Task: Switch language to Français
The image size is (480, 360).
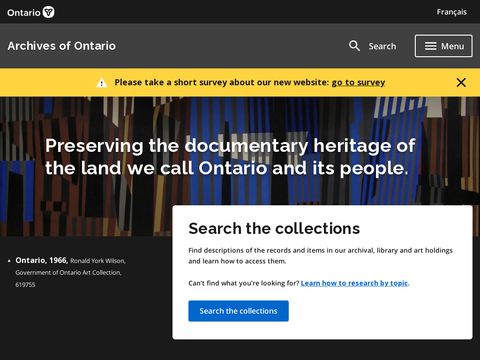Action: point(452,12)
